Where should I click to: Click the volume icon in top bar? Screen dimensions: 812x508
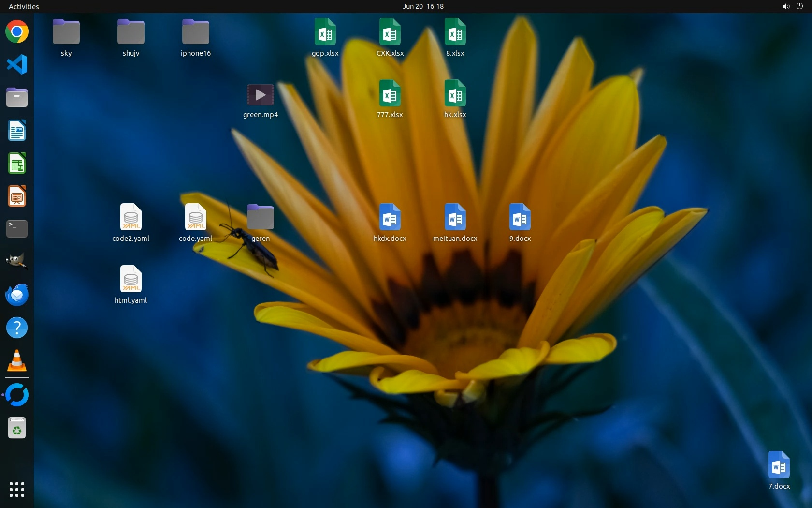click(786, 6)
